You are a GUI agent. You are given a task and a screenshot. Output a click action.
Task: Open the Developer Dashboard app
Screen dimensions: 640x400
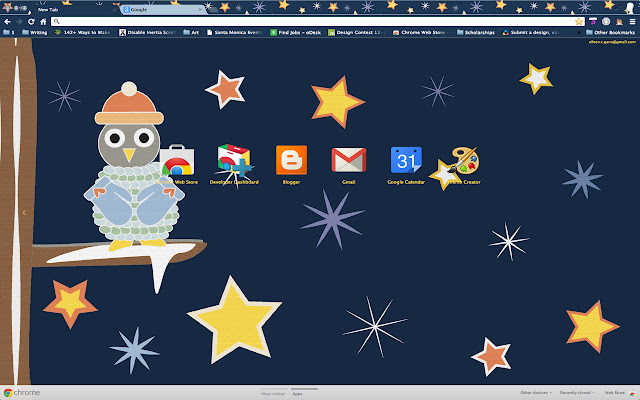(x=234, y=164)
